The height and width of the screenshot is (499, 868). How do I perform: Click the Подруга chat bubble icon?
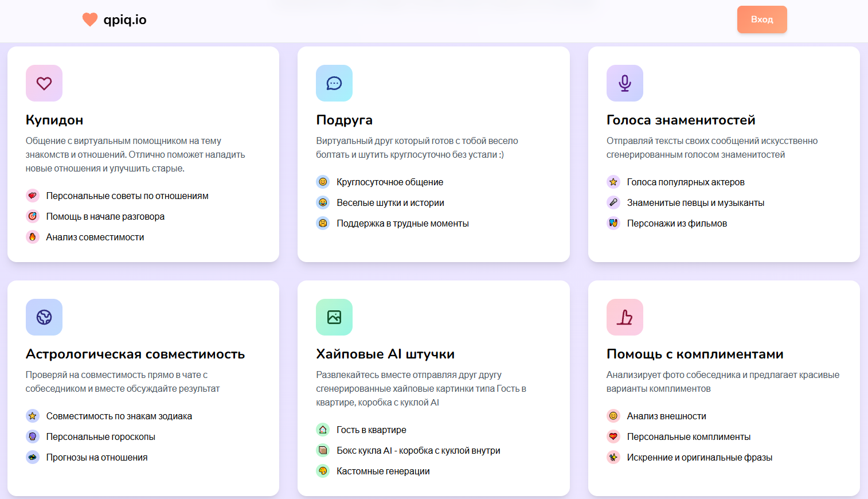pyautogui.click(x=334, y=83)
